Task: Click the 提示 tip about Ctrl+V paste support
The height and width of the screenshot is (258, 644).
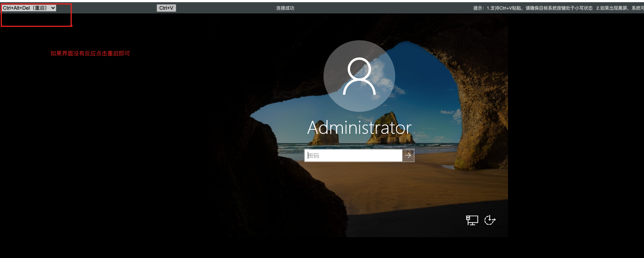Action: pyautogui.click(x=532, y=8)
